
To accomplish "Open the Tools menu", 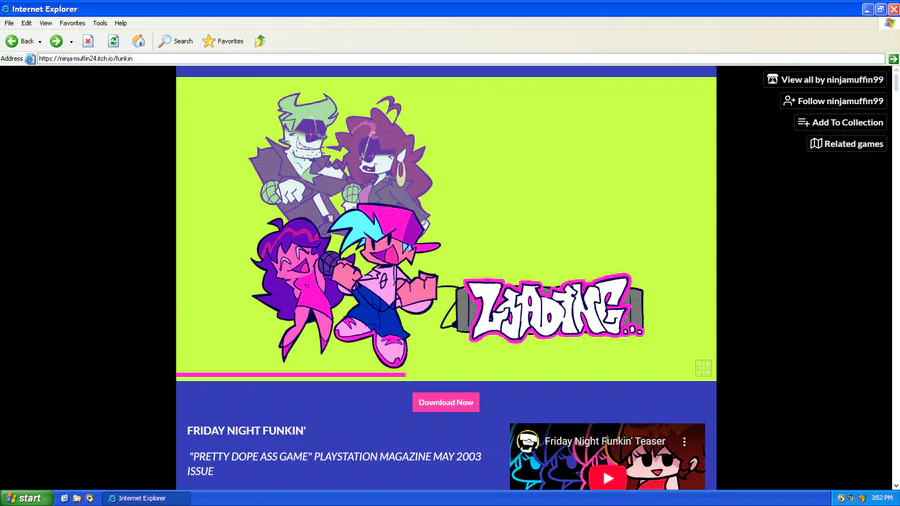I will (100, 23).
